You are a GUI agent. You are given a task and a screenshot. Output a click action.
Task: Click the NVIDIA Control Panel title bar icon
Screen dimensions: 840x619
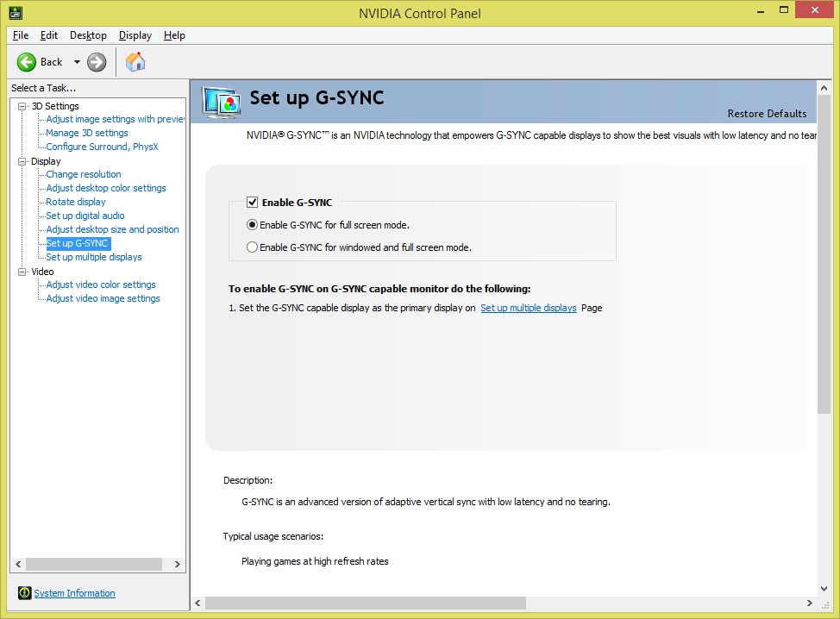(16, 13)
